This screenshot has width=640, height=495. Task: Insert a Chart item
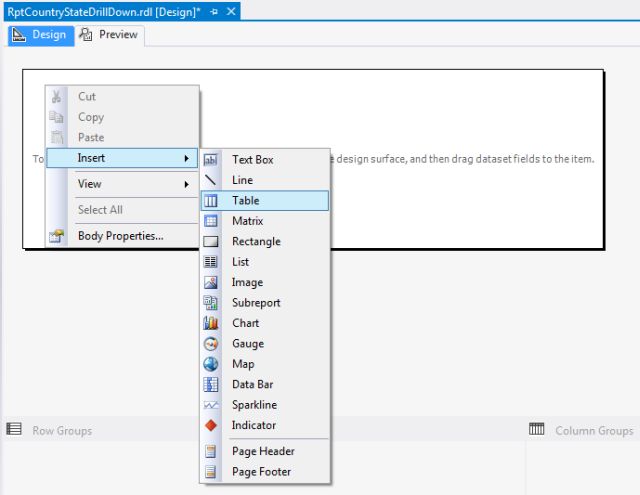(265, 323)
